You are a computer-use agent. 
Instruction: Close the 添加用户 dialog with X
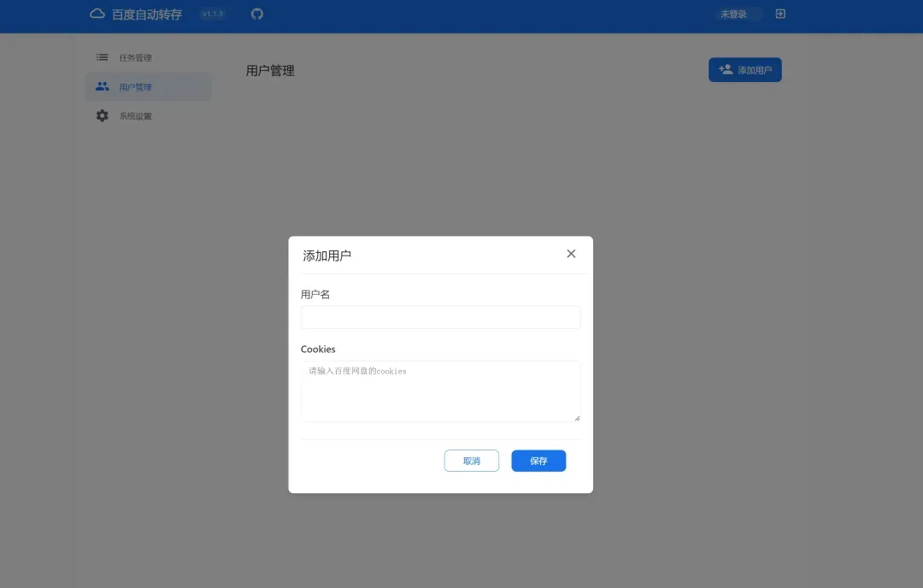(571, 254)
